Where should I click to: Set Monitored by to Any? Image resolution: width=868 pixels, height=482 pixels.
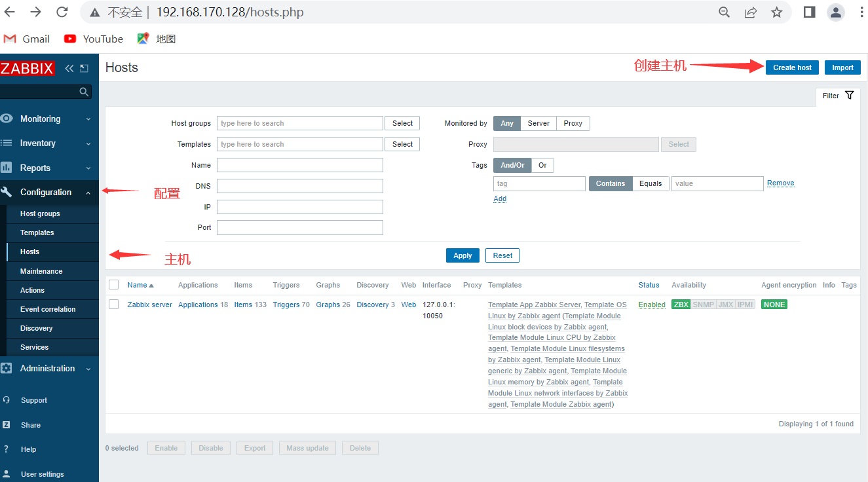pyautogui.click(x=507, y=123)
